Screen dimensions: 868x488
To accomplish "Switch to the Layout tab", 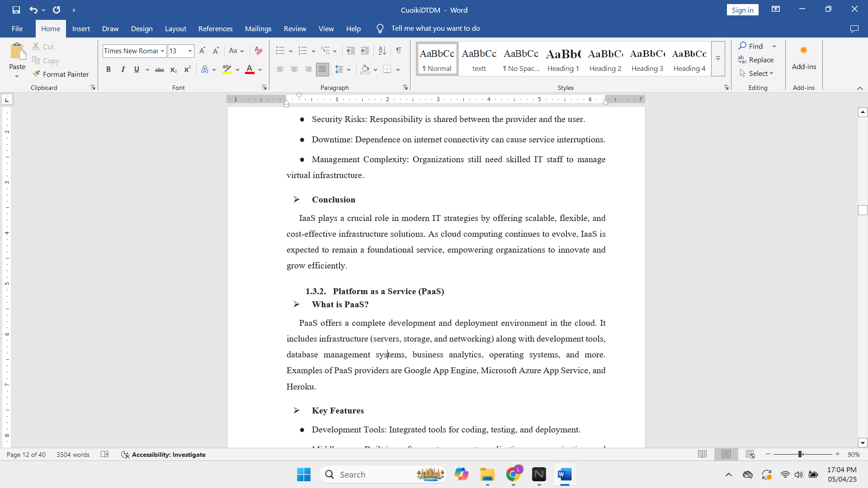I will [175, 28].
